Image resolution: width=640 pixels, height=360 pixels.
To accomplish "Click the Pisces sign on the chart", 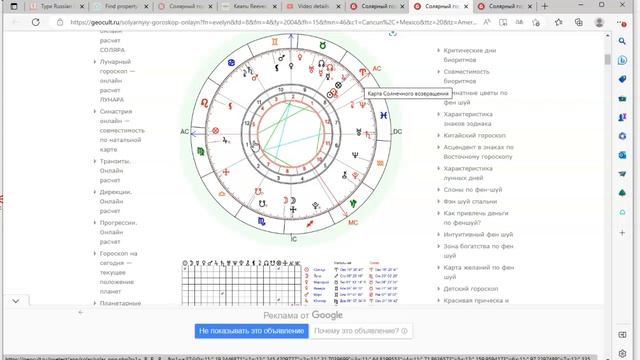I will 383,116.
